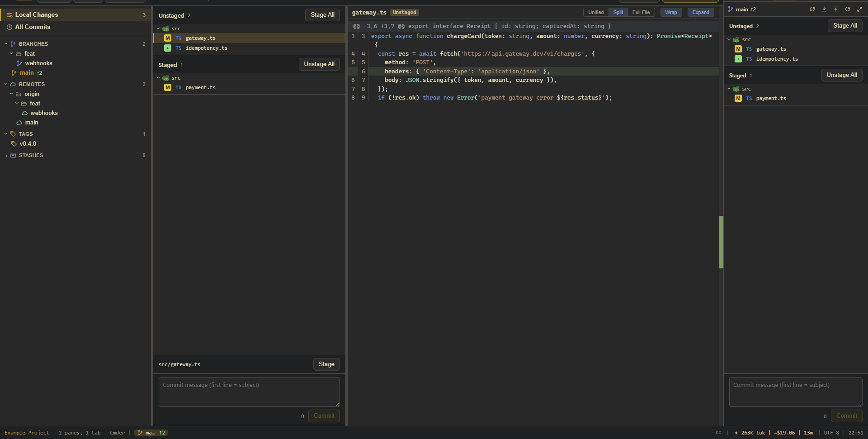Click the refresh icon in right panel header
Viewport: 868px width, 439px height.
tap(848, 9)
